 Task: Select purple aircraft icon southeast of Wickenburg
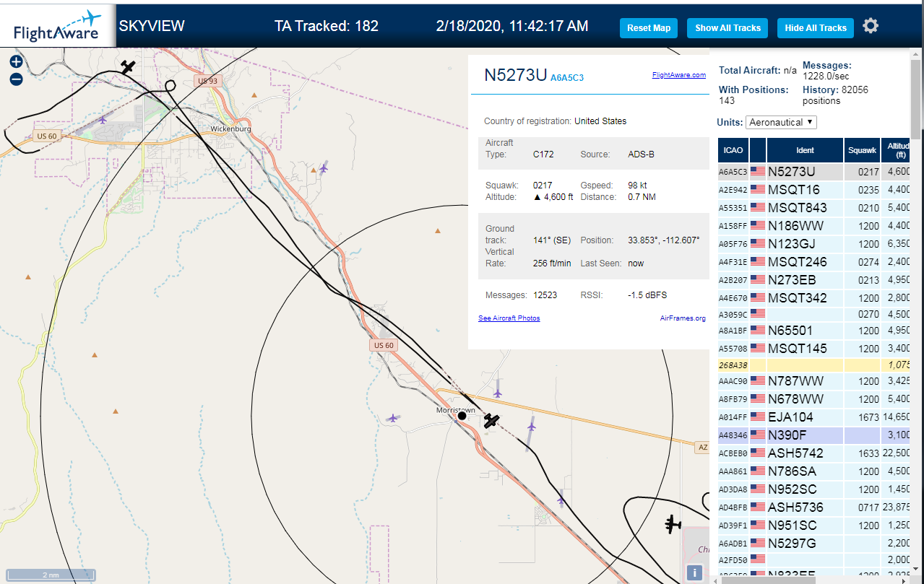tap(324, 169)
